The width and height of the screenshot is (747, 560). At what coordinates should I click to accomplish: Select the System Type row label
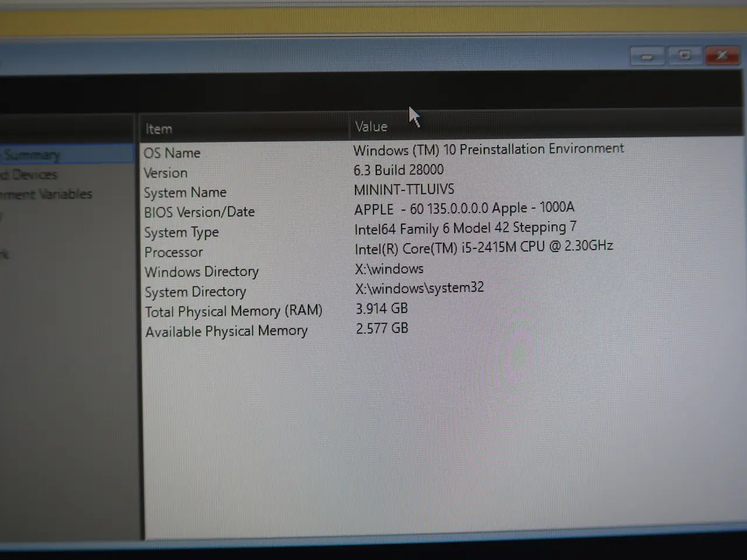[x=181, y=232]
